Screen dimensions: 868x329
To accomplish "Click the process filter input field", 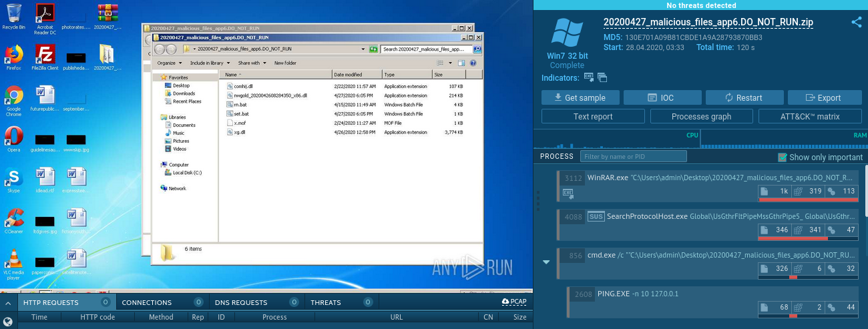I will (633, 156).
